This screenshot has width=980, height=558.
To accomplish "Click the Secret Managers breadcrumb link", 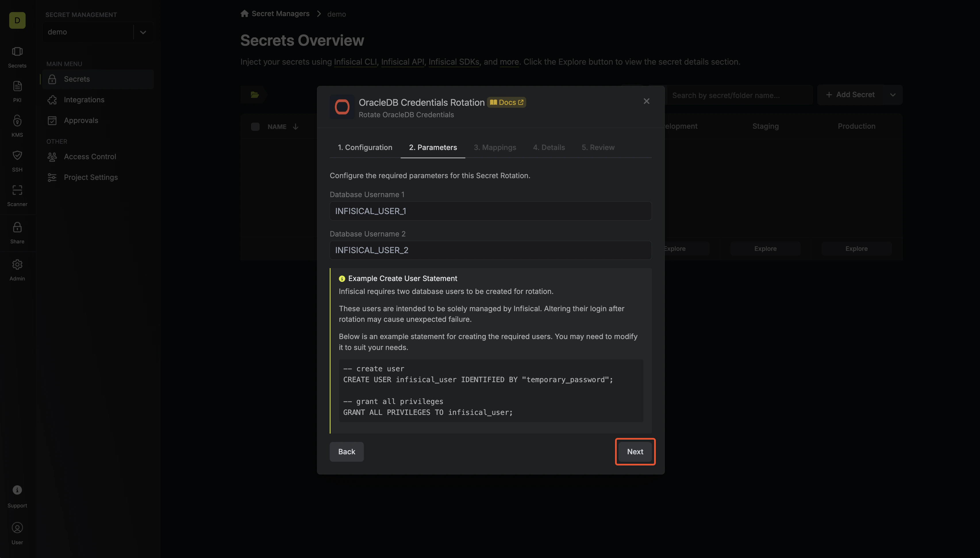I will [x=280, y=14].
